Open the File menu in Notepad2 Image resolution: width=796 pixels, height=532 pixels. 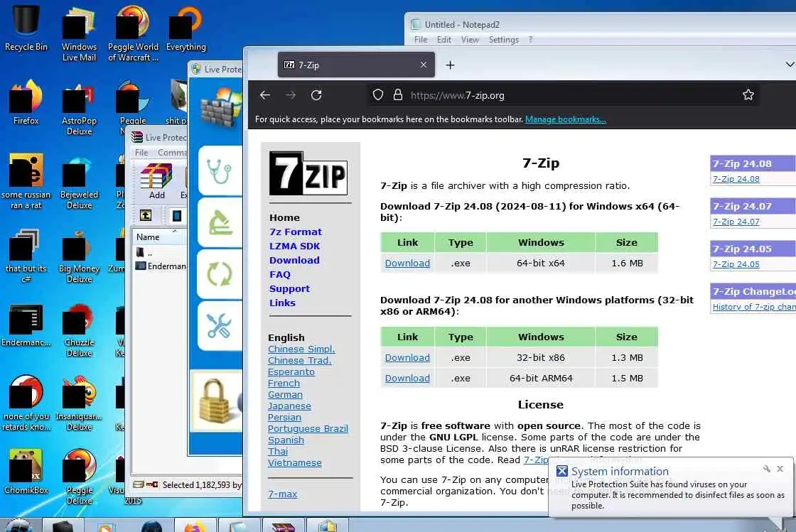click(x=420, y=40)
